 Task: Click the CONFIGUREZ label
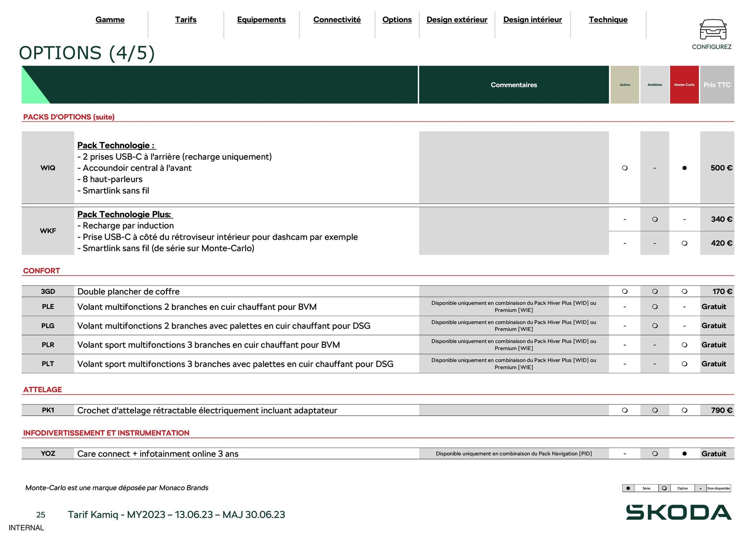click(711, 47)
